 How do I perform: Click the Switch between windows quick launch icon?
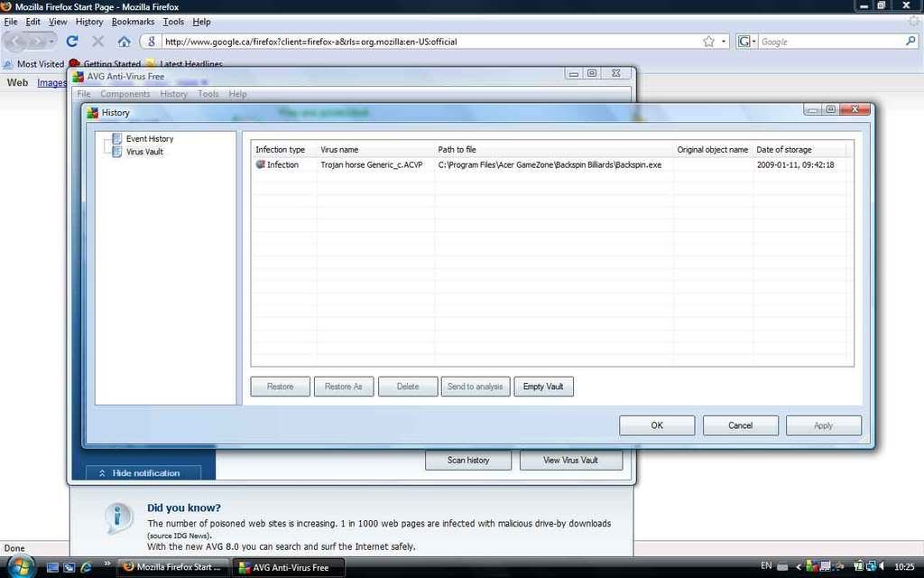pyautogui.click(x=69, y=567)
